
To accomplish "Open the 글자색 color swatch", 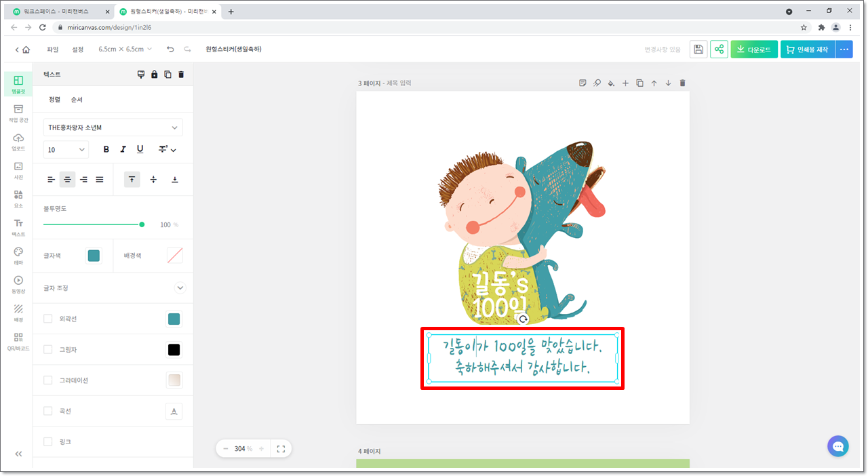I will [x=94, y=256].
